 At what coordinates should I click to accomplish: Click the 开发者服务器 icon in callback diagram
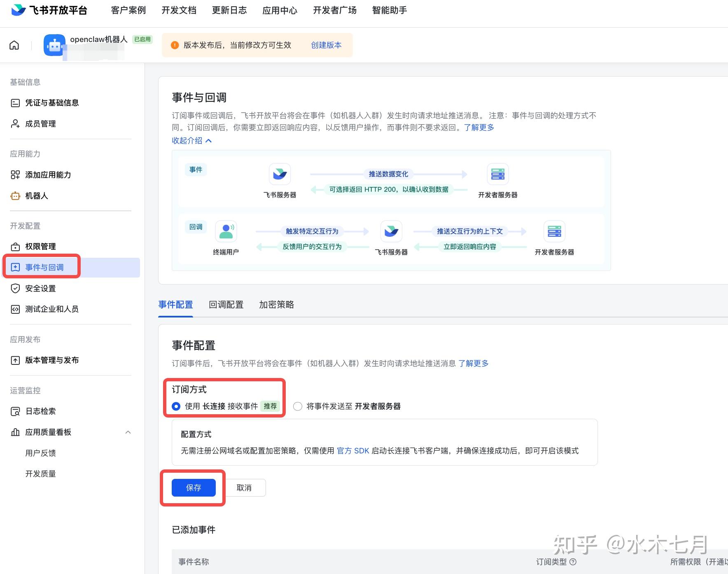(x=554, y=231)
